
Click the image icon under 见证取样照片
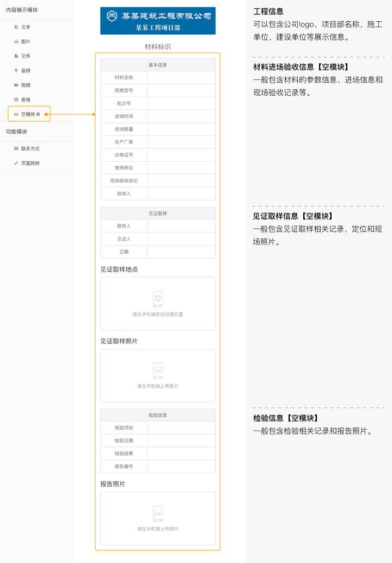[x=157, y=371]
